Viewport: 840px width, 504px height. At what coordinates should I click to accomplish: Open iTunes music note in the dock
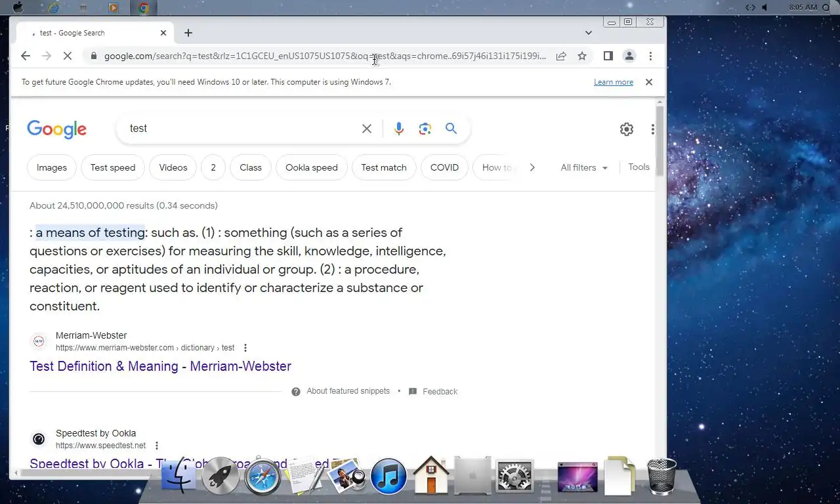coord(388,476)
